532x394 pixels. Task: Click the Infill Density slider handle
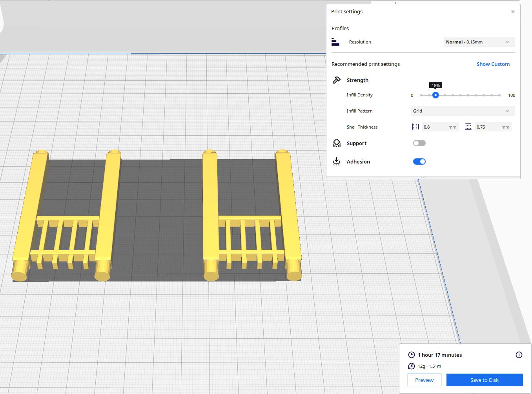coord(435,95)
